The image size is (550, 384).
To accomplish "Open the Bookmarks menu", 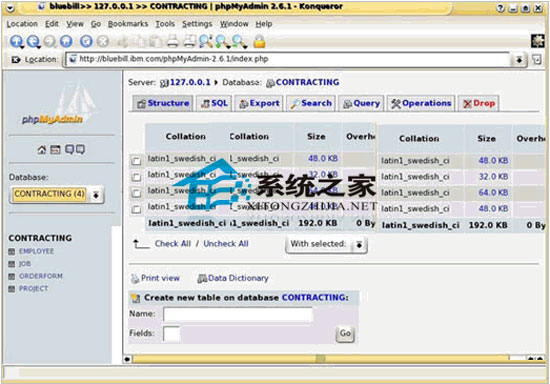I will point(128,24).
